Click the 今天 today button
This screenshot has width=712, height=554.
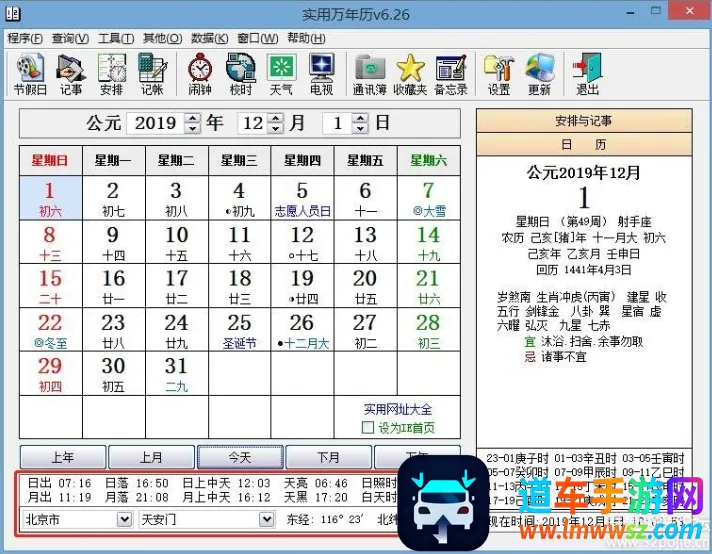[x=239, y=457]
